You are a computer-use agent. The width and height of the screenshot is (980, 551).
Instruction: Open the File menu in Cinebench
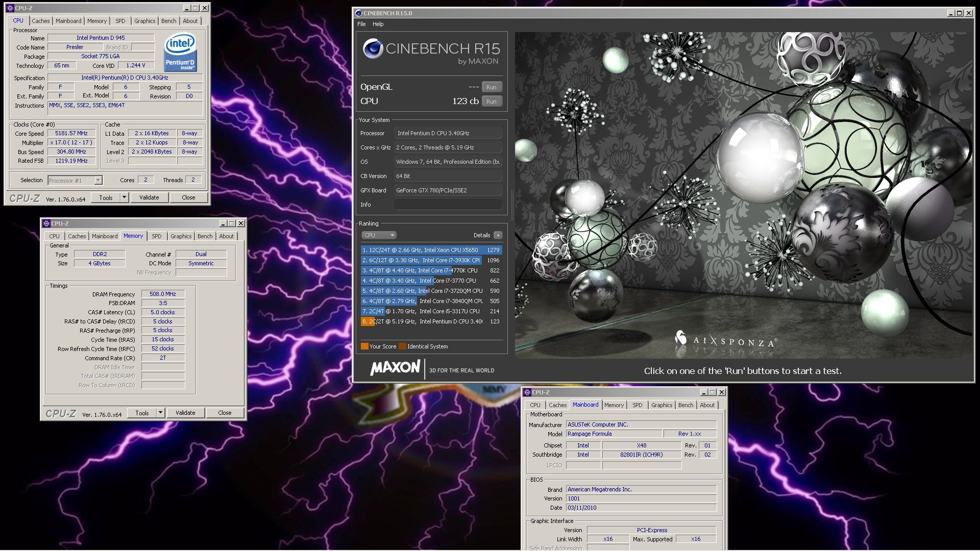(x=361, y=24)
